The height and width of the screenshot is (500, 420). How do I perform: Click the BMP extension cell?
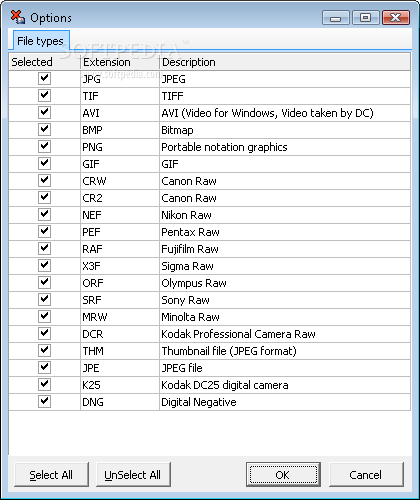[120, 130]
